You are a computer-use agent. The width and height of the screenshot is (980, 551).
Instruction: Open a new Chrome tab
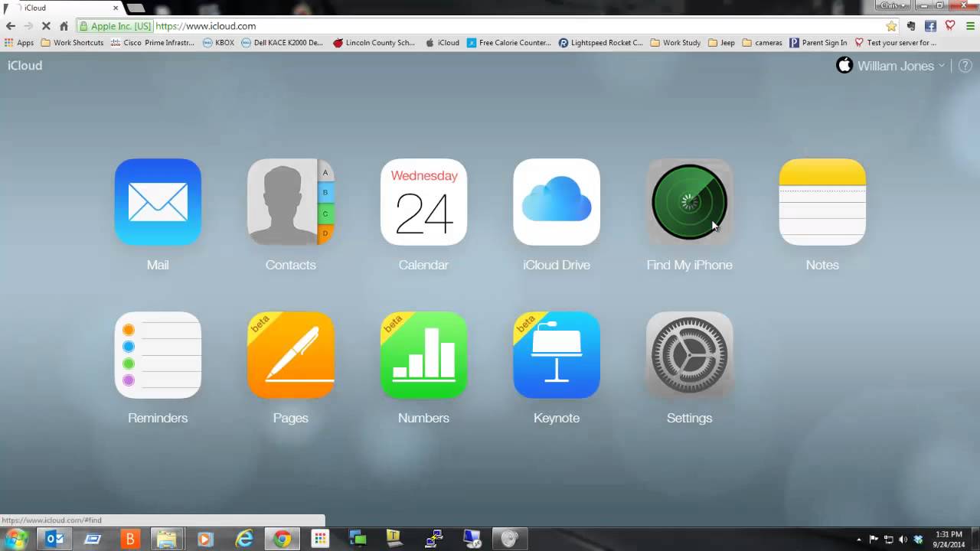(x=136, y=8)
